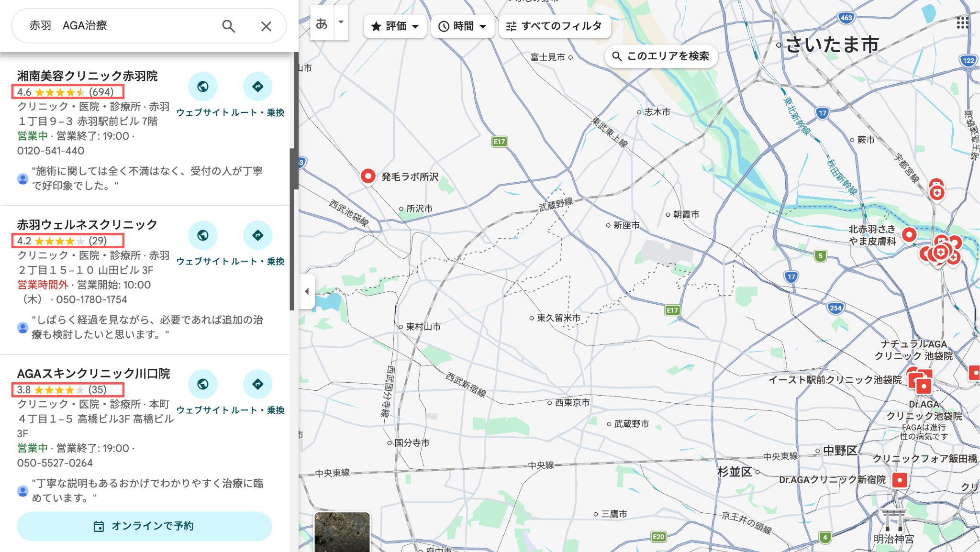The width and height of the screenshot is (980, 552).
Task: Click the 4.6 rating with 694 reviews
Action: [x=67, y=92]
